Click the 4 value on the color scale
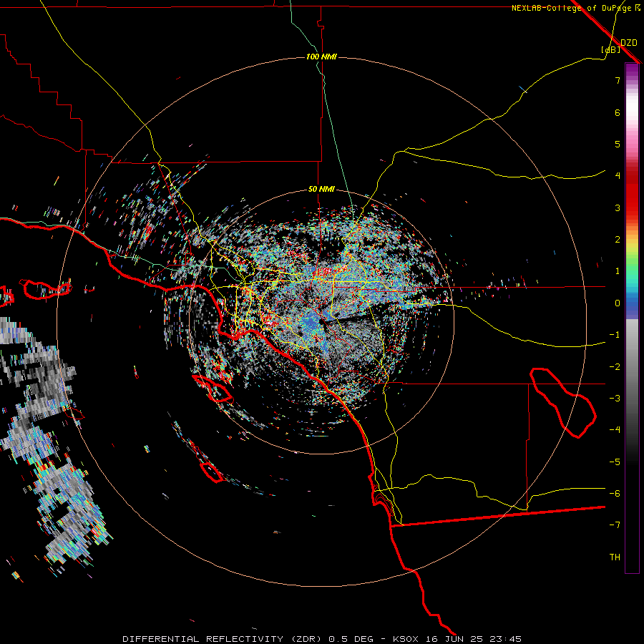 point(618,176)
